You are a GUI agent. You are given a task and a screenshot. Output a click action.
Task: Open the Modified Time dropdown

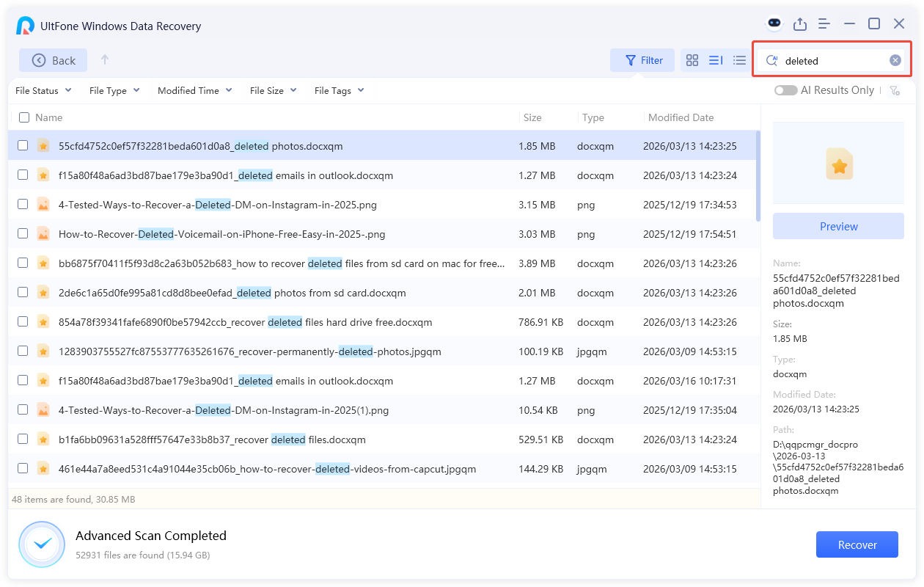point(194,90)
